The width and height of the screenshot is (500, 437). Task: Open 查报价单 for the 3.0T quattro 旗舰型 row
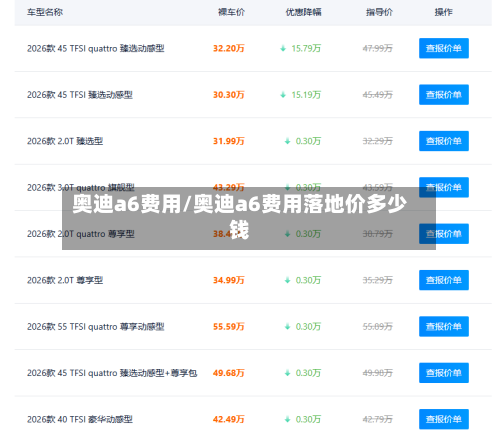click(444, 187)
